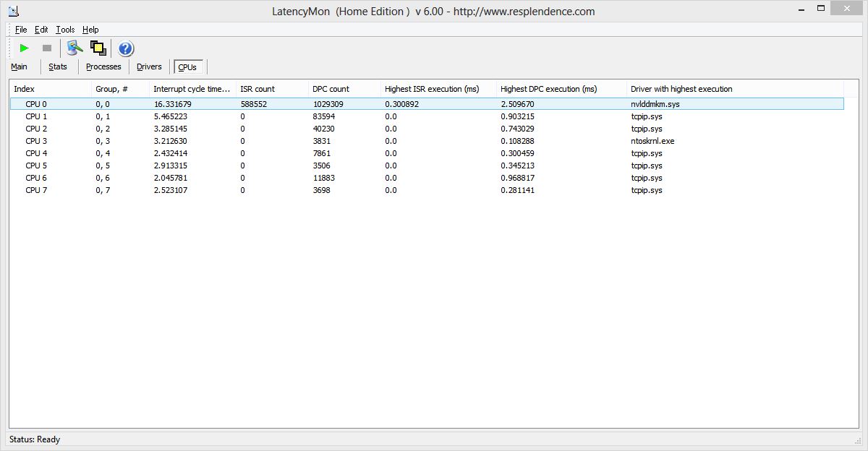Screen dimensions: 868x451
Task: Click interrupt cycle time value 5.465223
Action: pyautogui.click(x=170, y=116)
